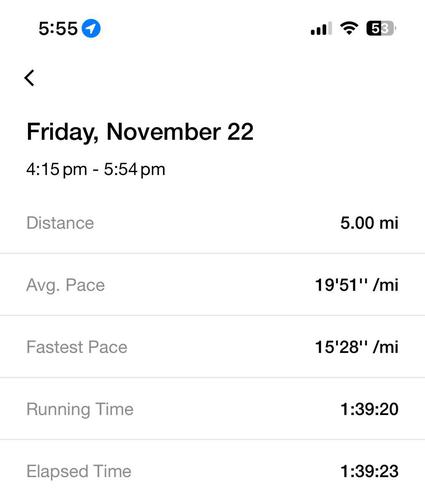Tap the divider below the Running Time row
The image size is (425, 500).
click(212, 439)
